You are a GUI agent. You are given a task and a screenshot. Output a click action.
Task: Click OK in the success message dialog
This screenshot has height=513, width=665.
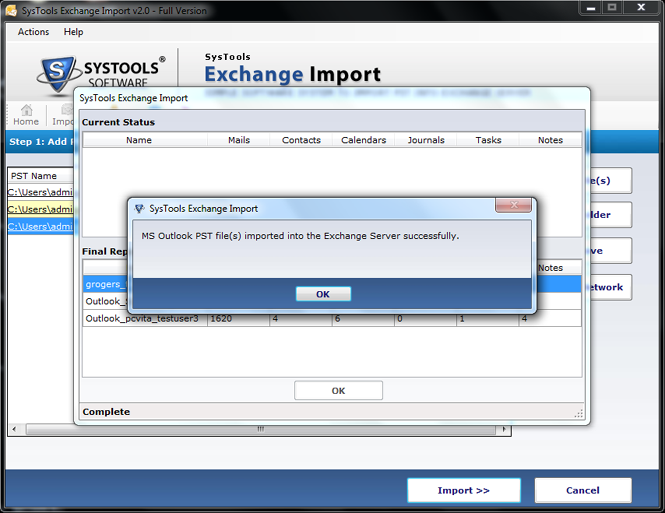323,294
